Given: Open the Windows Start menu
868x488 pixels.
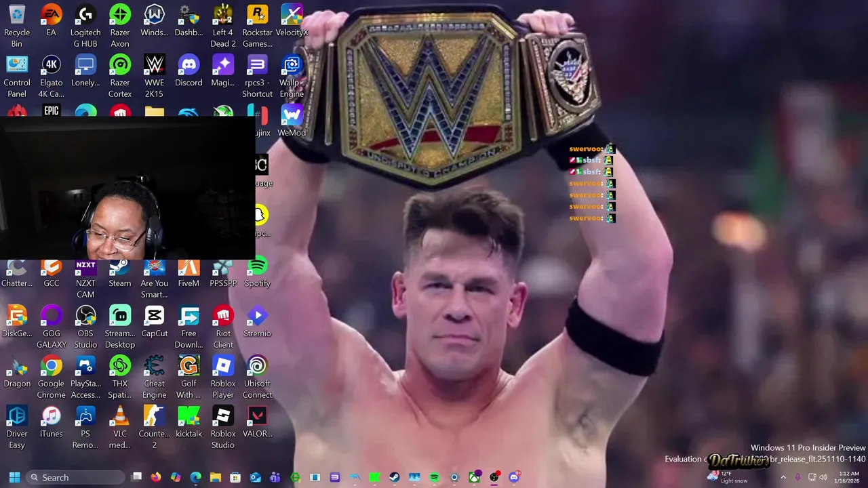Looking at the screenshot, I should 14,477.
